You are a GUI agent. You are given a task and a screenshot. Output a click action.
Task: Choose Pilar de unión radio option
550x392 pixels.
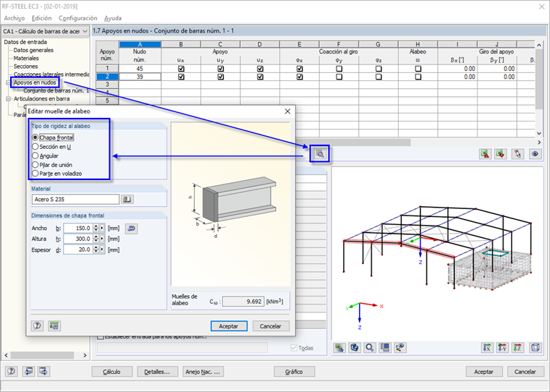point(35,165)
